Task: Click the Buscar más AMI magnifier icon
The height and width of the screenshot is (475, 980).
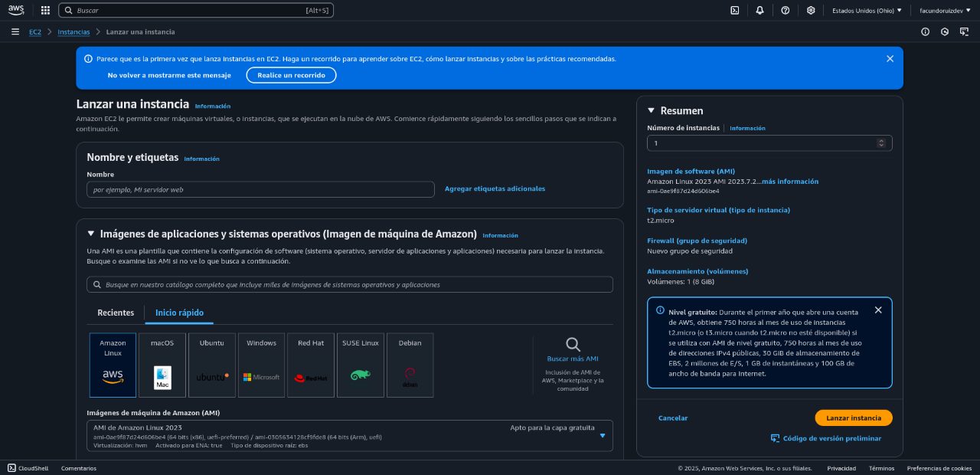Action: (x=573, y=345)
